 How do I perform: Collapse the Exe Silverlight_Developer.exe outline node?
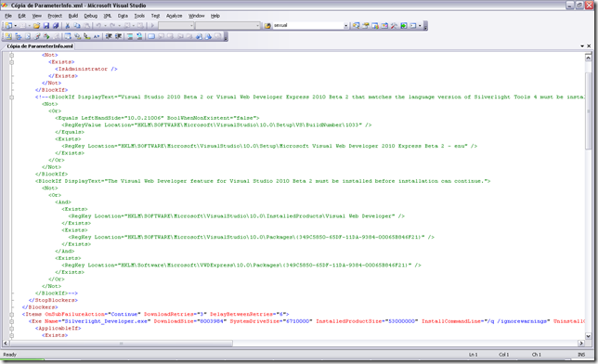(11, 321)
